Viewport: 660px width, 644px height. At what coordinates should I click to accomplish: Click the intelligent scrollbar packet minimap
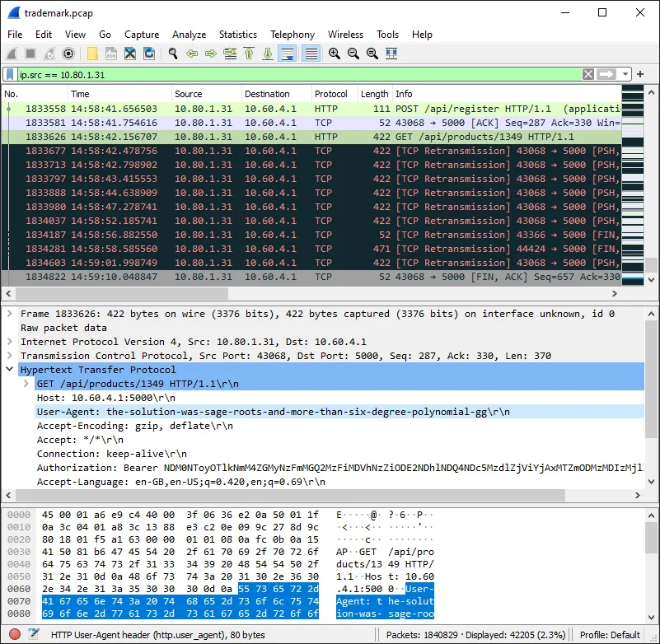pos(633,185)
